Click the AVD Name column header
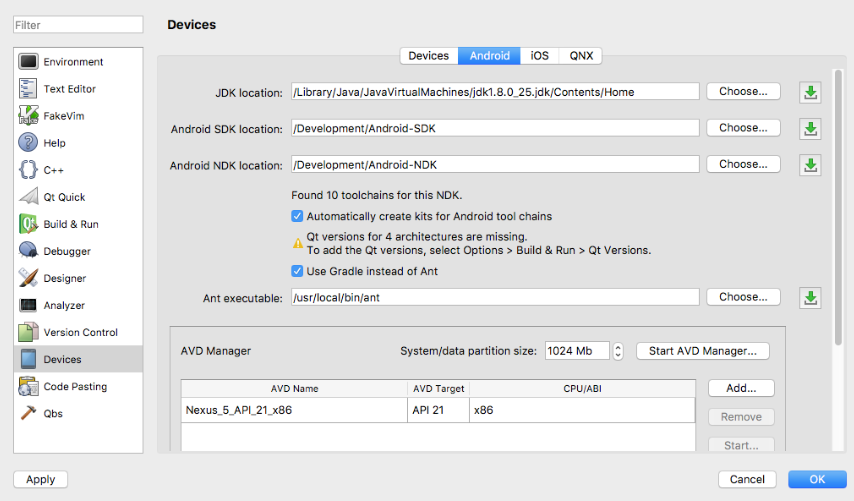The image size is (854, 501). [294, 388]
